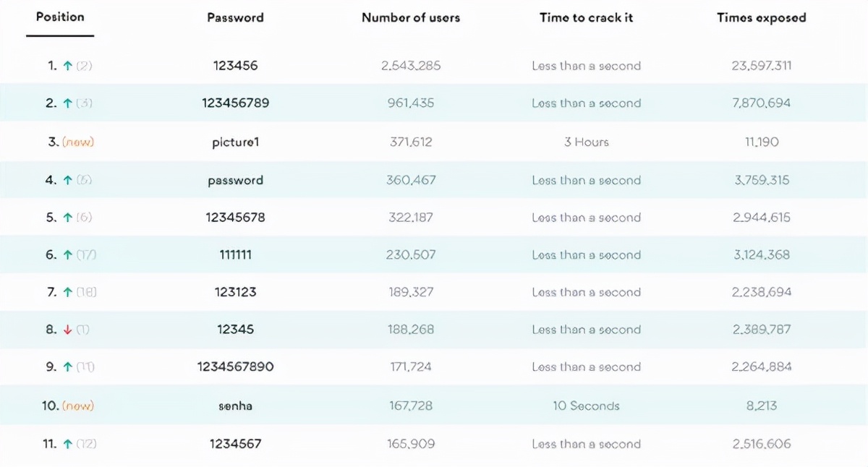The width and height of the screenshot is (868, 467).
Task: Click the up arrow in row 11
Action: point(67,444)
